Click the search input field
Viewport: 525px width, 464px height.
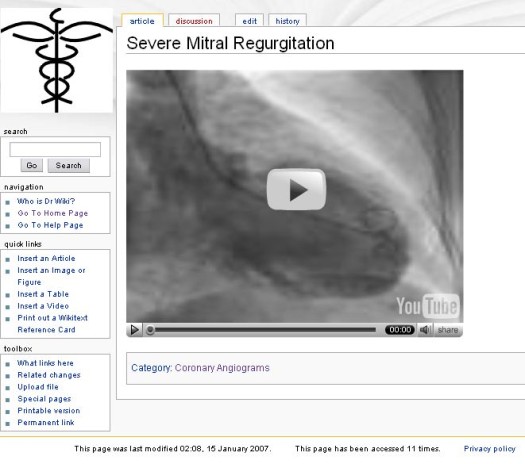click(55, 149)
